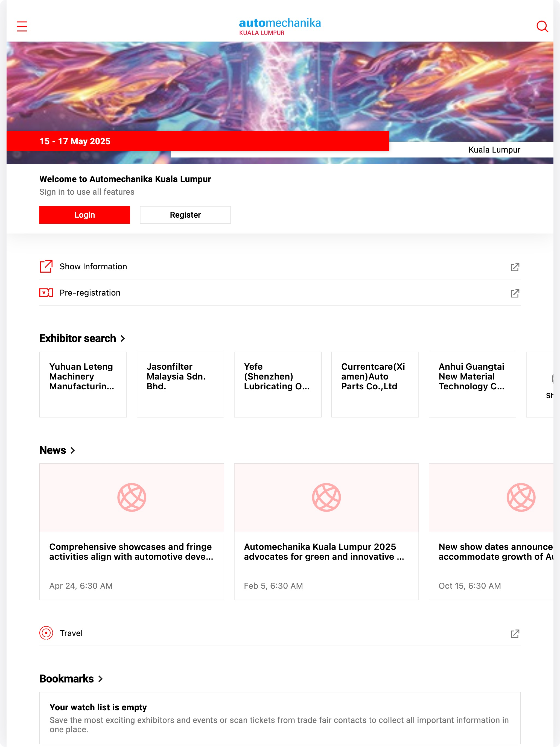Open the Pre-registration row

(280, 293)
